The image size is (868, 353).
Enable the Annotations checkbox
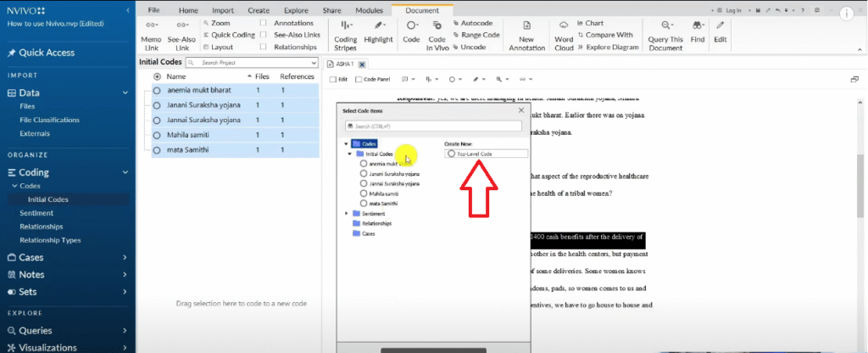(x=264, y=23)
